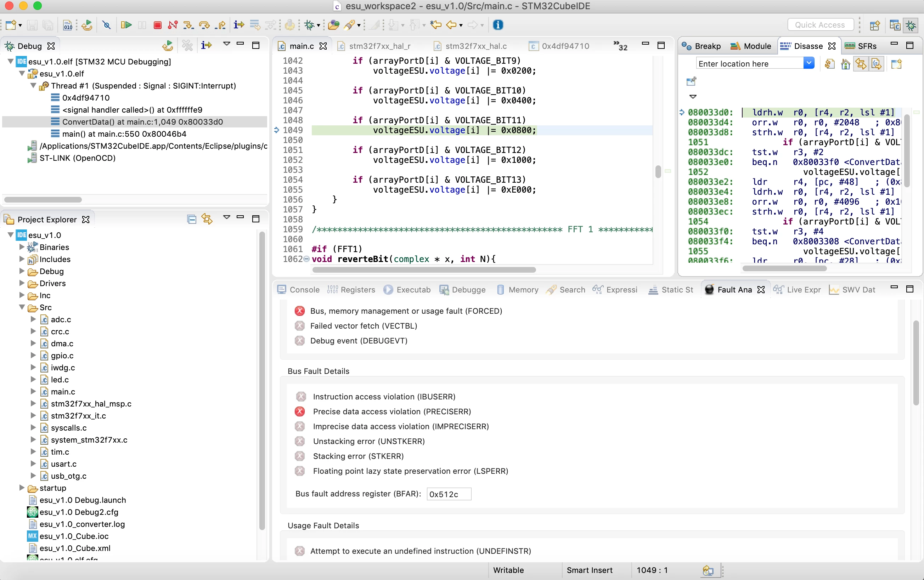This screenshot has height=580, width=924.
Task: Click the Home icon in Disassembly panel
Action: pyautogui.click(x=845, y=64)
